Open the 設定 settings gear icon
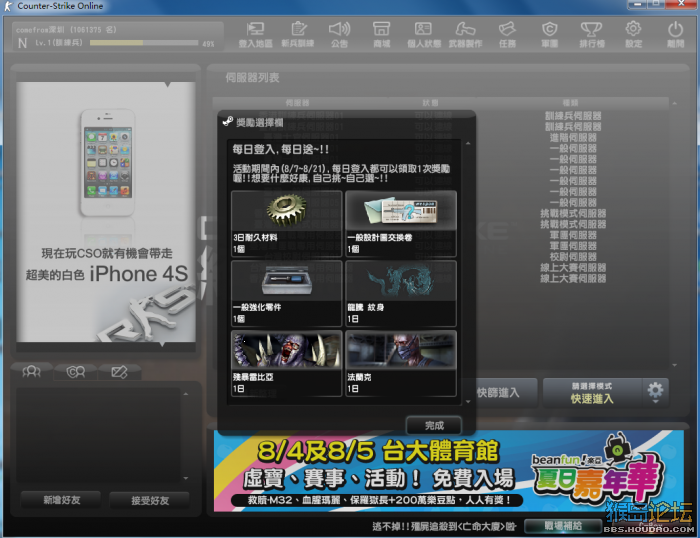The height and width of the screenshot is (538, 700). pos(633,34)
